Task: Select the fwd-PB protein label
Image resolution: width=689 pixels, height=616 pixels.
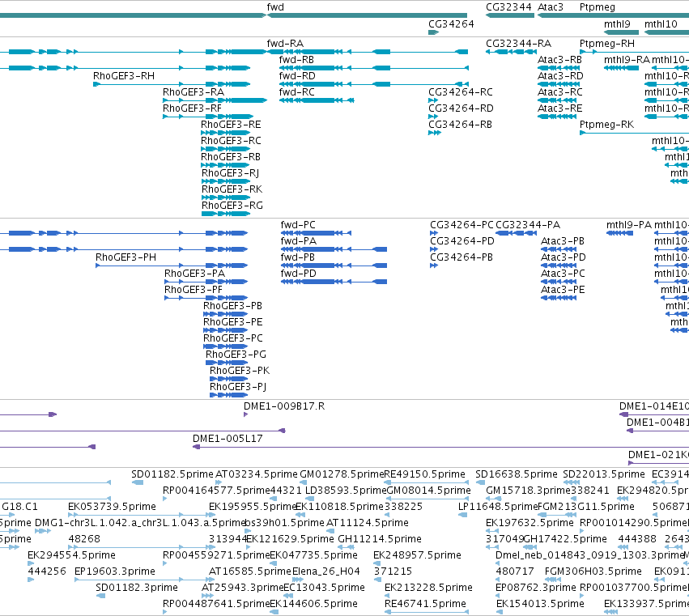Action: (297, 257)
